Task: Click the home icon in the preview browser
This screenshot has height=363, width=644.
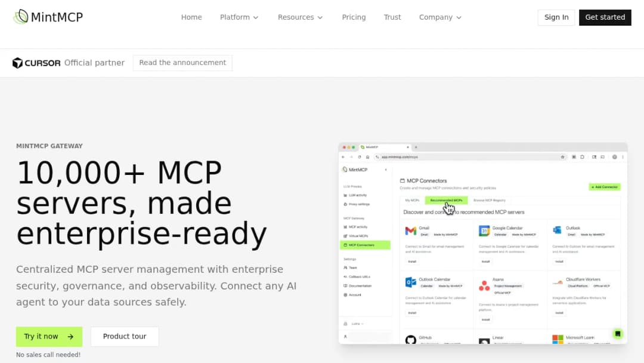Action: tap(367, 157)
